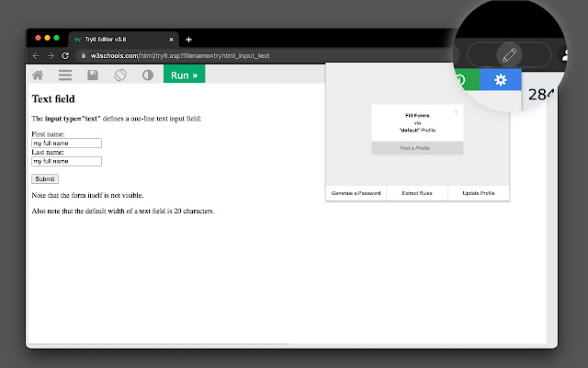Select the "Text field" heading text
588x368 pixels.
pyautogui.click(x=53, y=98)
